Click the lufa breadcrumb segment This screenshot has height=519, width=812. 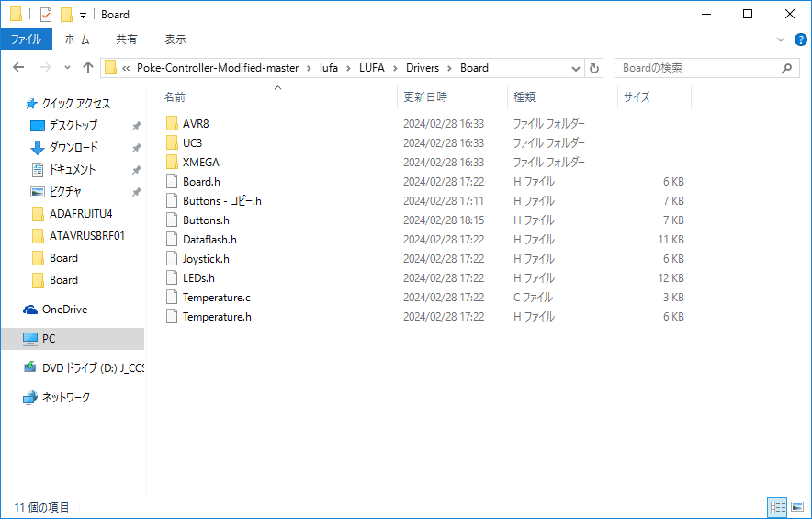[x=328, y=68]
